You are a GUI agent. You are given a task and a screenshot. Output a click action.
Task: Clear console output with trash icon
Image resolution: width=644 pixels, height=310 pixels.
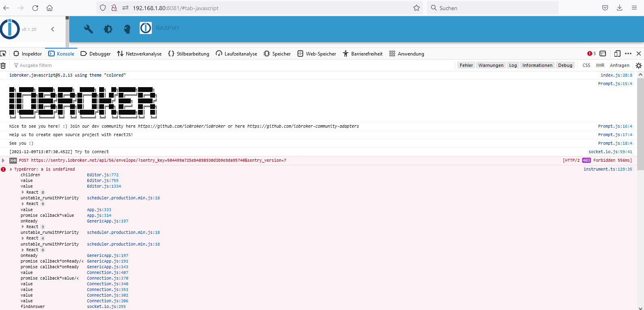click(3, 65)
